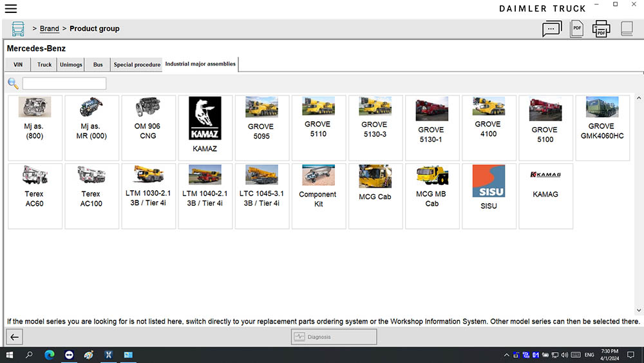Click the magnifier search icon
The width and height of the screenshot is (644, 363).
(x=13, y=83)
